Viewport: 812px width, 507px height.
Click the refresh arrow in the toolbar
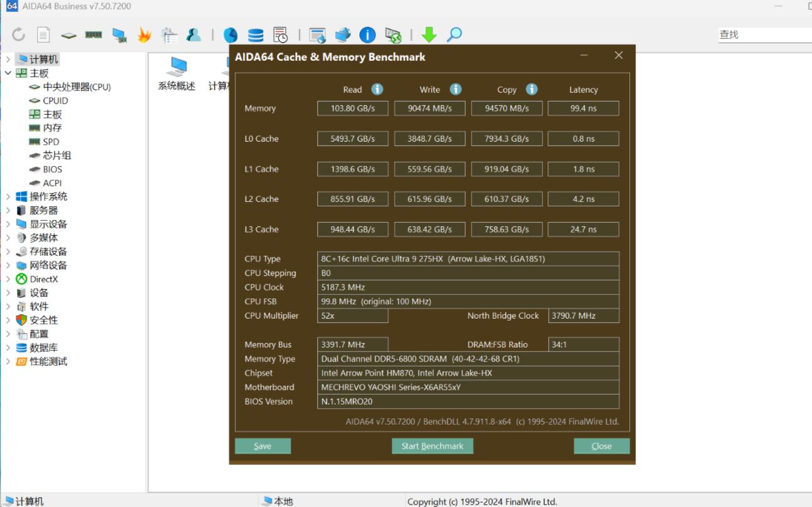click(x=18, y=35)
